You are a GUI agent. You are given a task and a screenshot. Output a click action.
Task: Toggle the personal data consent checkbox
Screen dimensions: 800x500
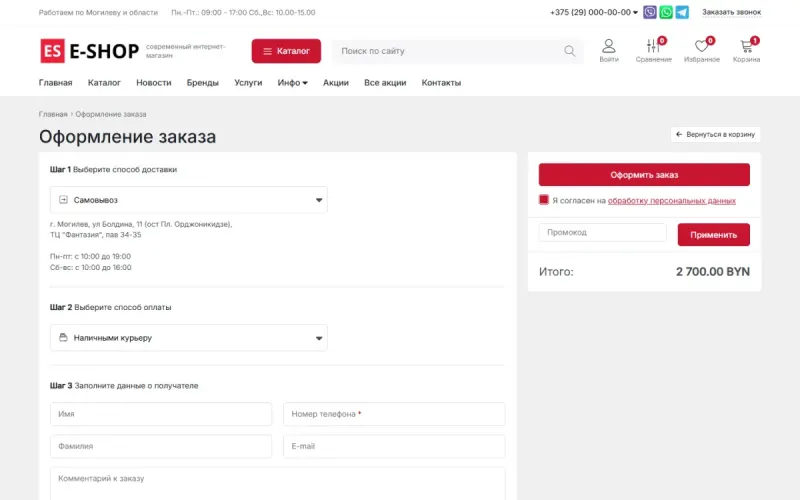pos(544,200)
